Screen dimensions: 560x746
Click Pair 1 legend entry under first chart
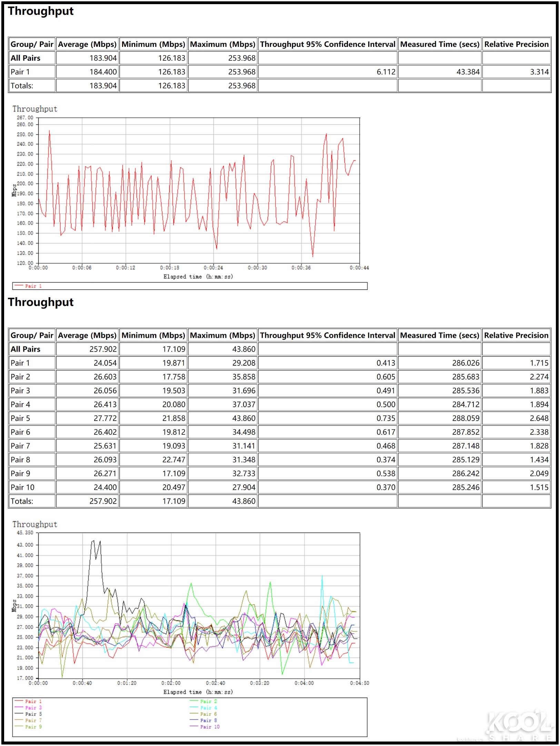click(29, 286)
